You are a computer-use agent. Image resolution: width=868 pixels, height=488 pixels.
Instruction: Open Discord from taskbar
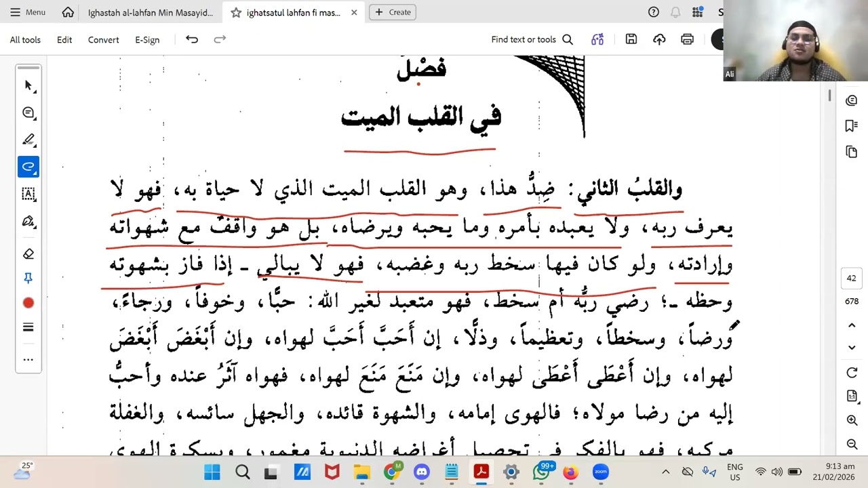coord(422,472)
